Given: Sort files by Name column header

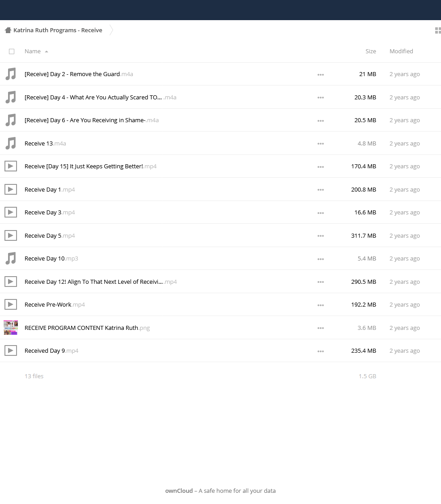Looking at the screenshot, I should point(33,51).
